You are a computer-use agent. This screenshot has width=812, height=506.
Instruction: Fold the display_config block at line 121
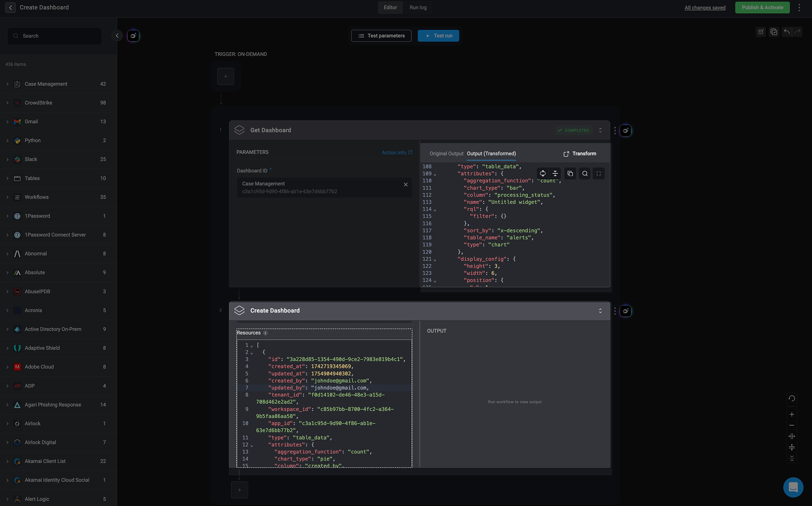click(434, 260)
